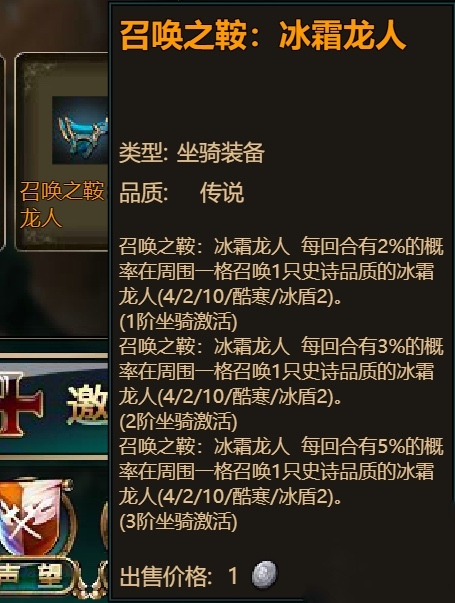Click the silver coin icon beside sell price
Image resolution: width=455 pixels, height=603 pixels.
264,575
